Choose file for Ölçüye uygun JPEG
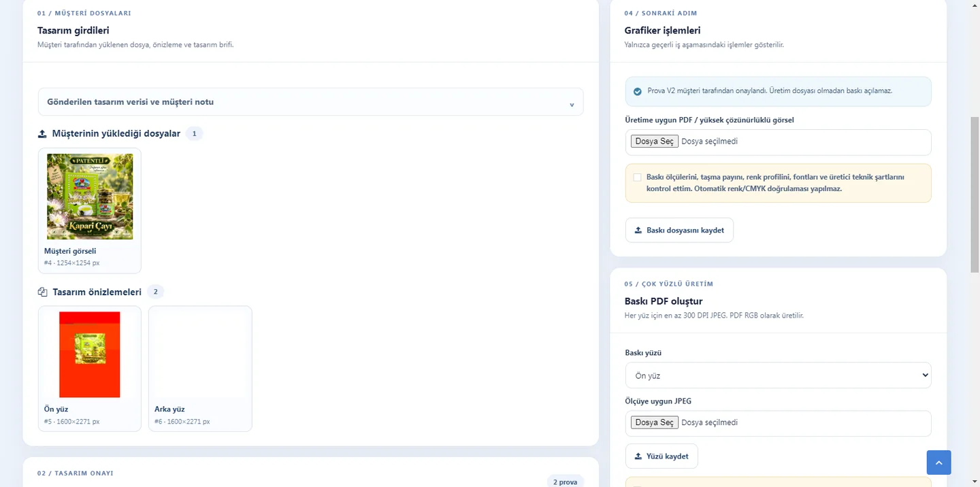980x487 pixels. 655,422
